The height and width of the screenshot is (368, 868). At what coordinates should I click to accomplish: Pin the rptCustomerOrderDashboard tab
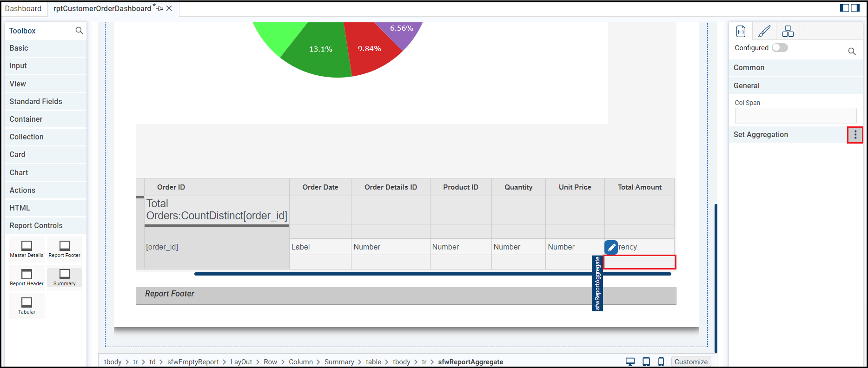click(x=160, y=9)
